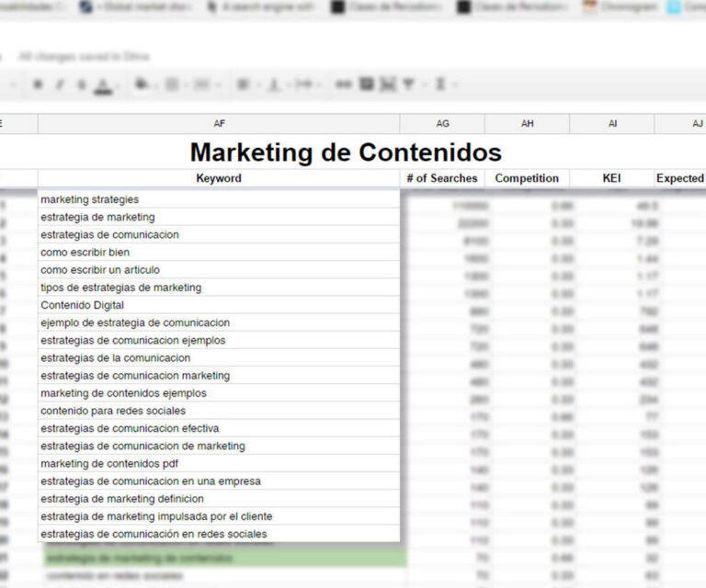Click 'estrategias de comunicacion ejemplos' cell
Screen dimensions: 706x588
click(x=219, y=340)
